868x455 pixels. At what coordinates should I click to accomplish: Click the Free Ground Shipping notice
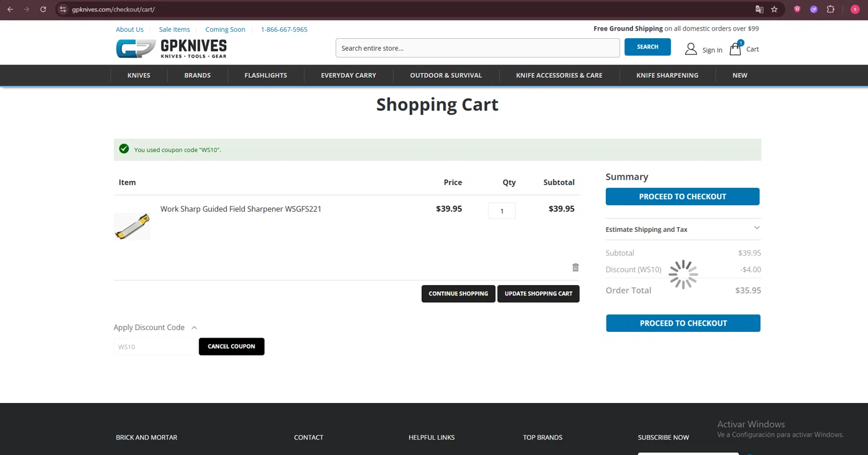coord(676,28)
